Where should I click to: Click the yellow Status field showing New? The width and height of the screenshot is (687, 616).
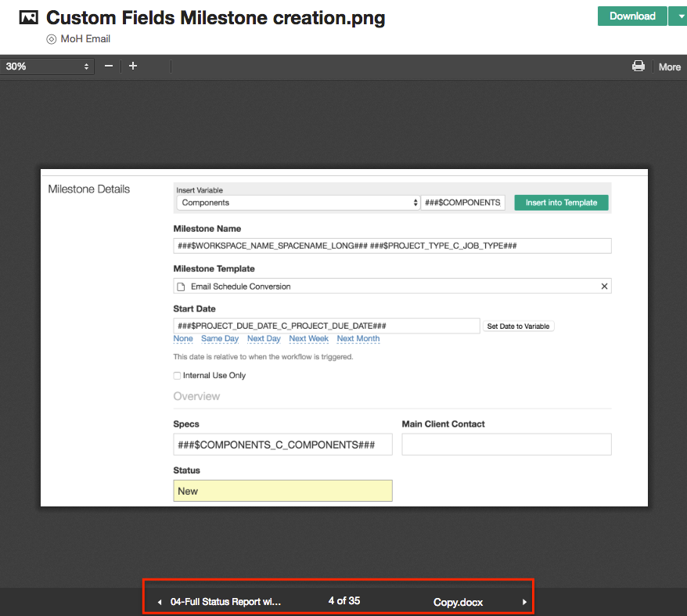pos(282,491)
